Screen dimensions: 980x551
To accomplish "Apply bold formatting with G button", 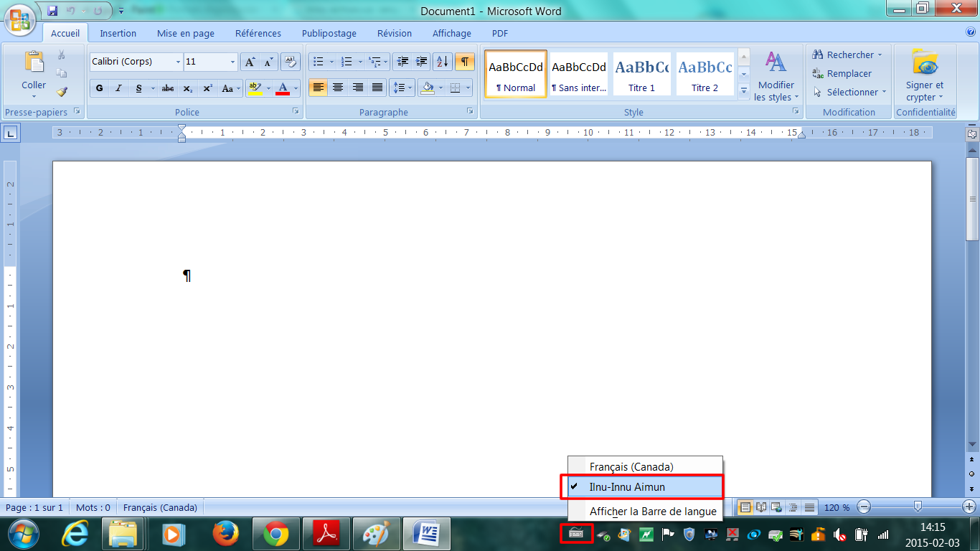I will [99, 88].
